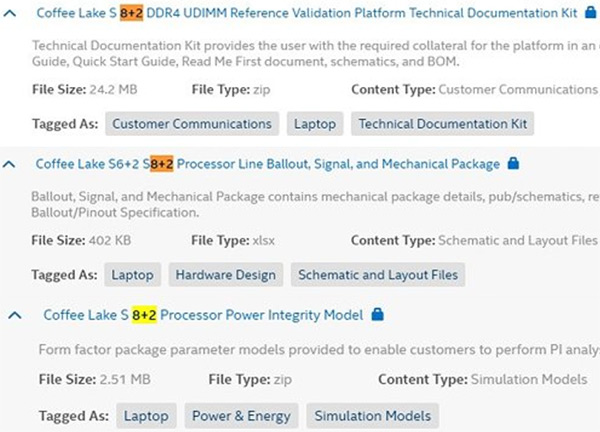Click the xlsx file type value

pyautogui.click(x=264, y=241)
